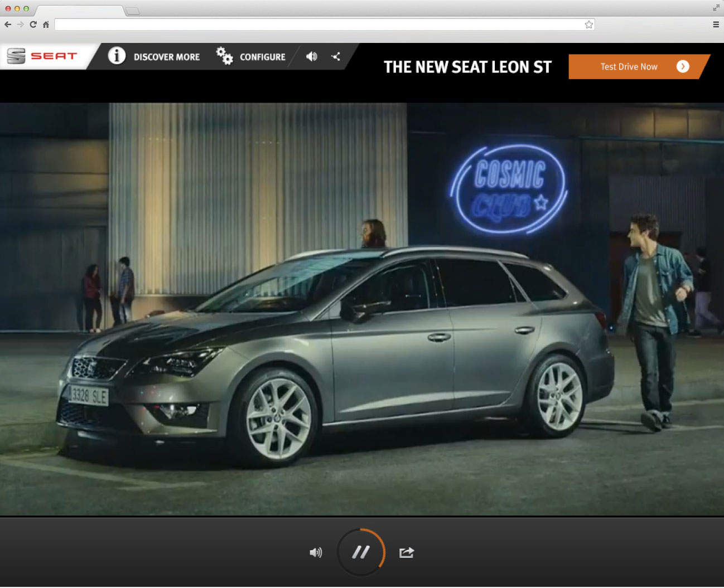Toggle sound with header speaker icon
Viewport: 724px width, 588px height.
(312, 56)
